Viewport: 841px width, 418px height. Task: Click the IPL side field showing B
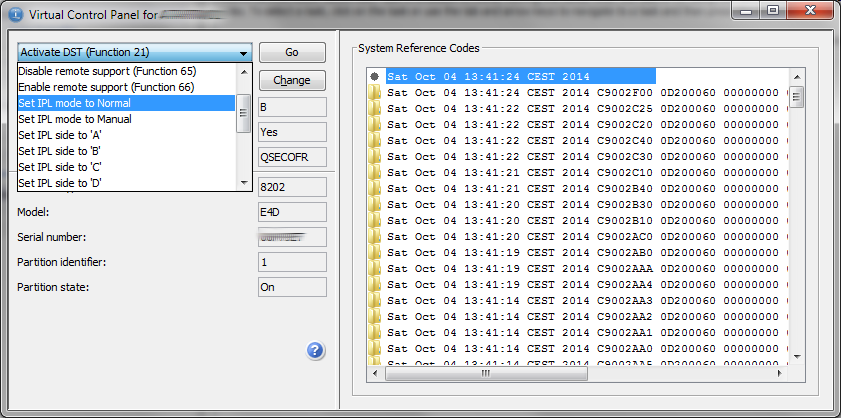tap(292, 107)
